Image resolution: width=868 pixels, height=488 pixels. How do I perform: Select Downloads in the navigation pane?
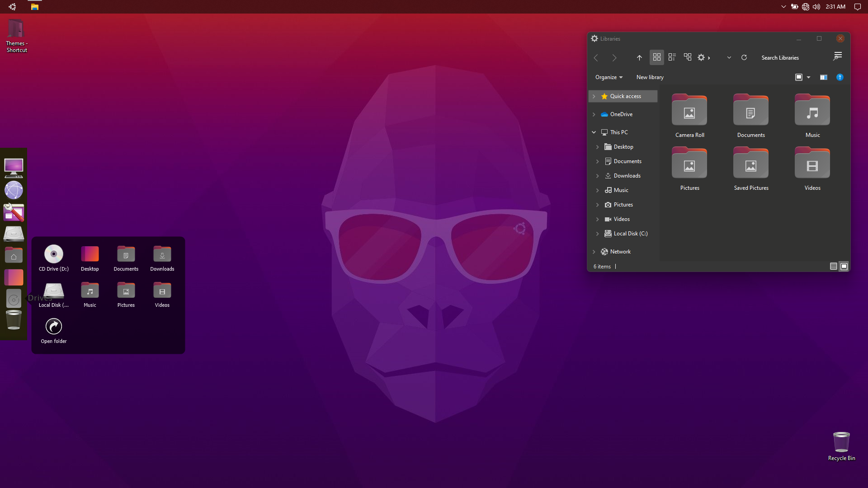(x=627, y=176)
